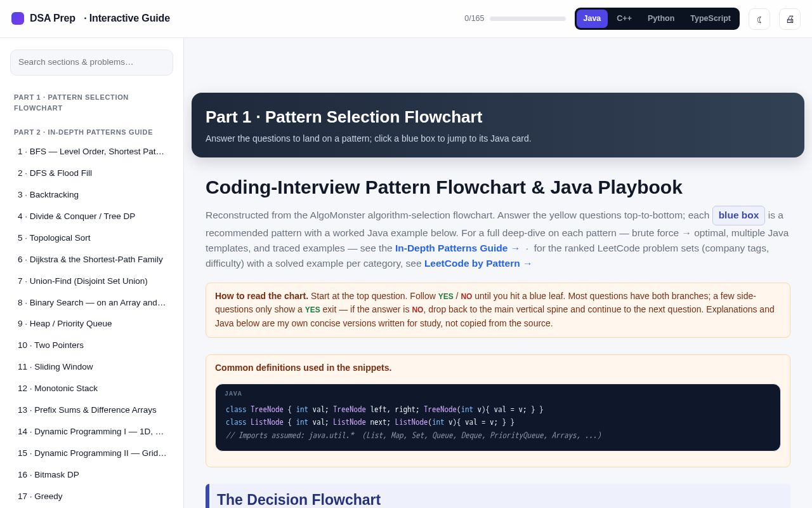Go to 14 · Dynamic Programming I
The height and width of the screenshot is (508, 812).
[x=91, y=432]
